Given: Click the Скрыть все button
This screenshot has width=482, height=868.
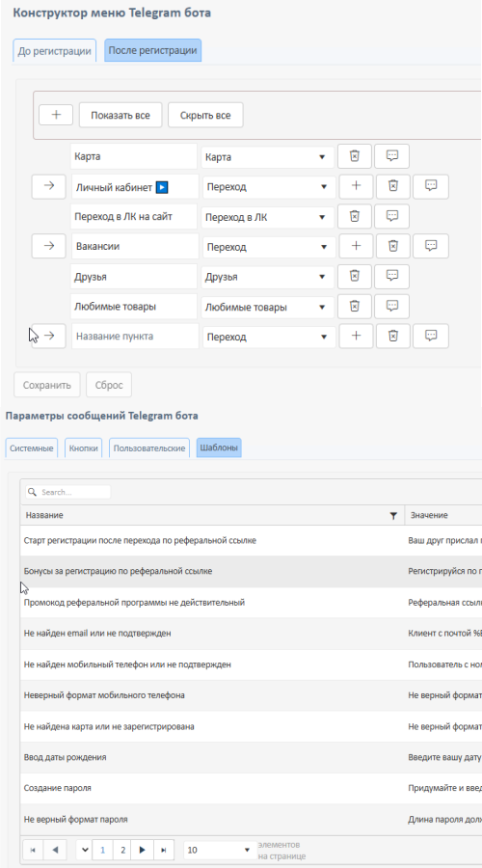Looking at the screenshot, I should [x=205, y=115].
